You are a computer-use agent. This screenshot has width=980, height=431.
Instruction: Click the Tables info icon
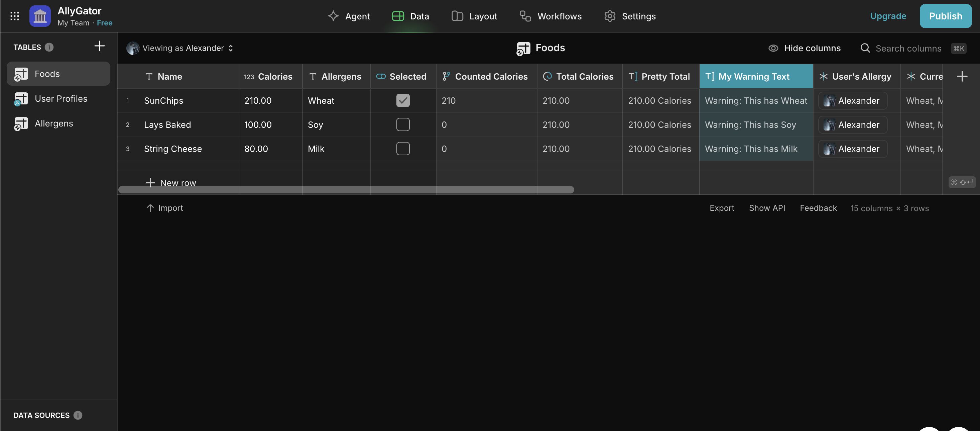pos(49,47)
